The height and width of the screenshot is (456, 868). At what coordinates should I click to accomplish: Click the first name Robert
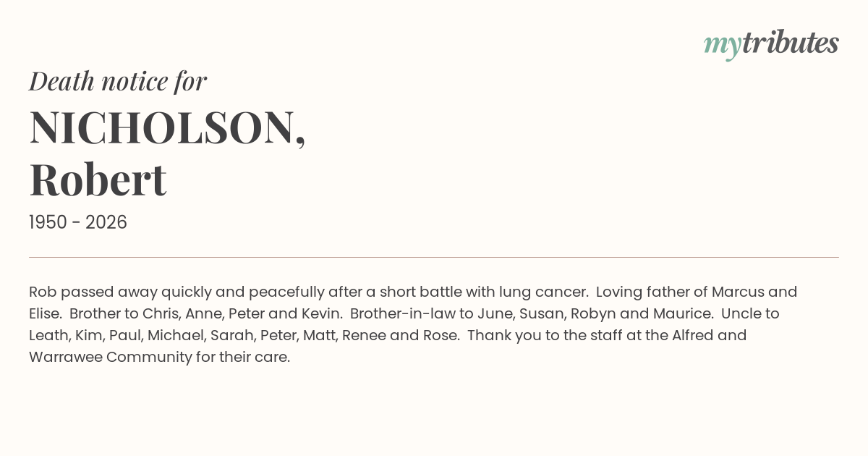pos(98,180)
